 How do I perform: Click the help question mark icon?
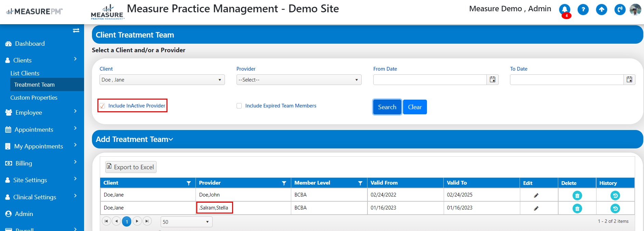[583, 10]
